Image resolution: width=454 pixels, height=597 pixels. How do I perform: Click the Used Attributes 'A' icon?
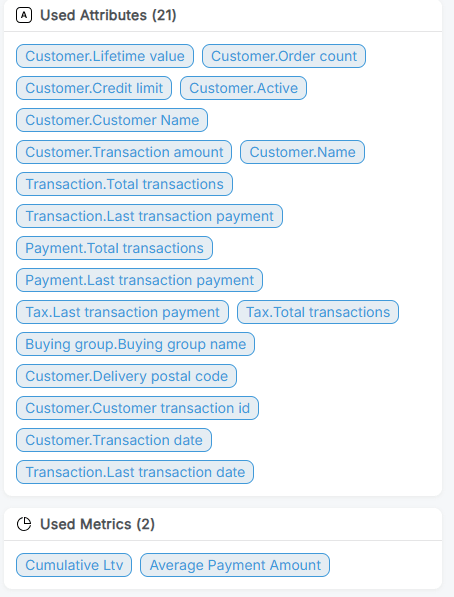pos(24,16)
